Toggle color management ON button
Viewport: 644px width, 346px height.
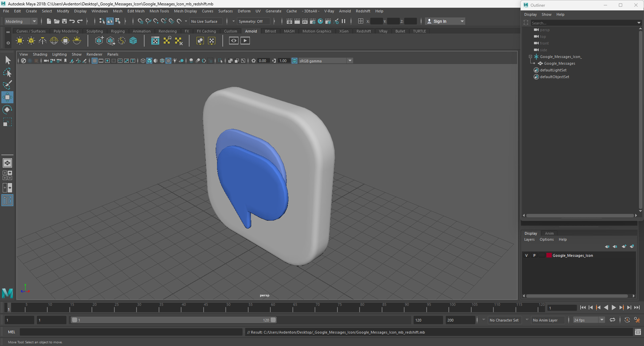tap(294, 61)
